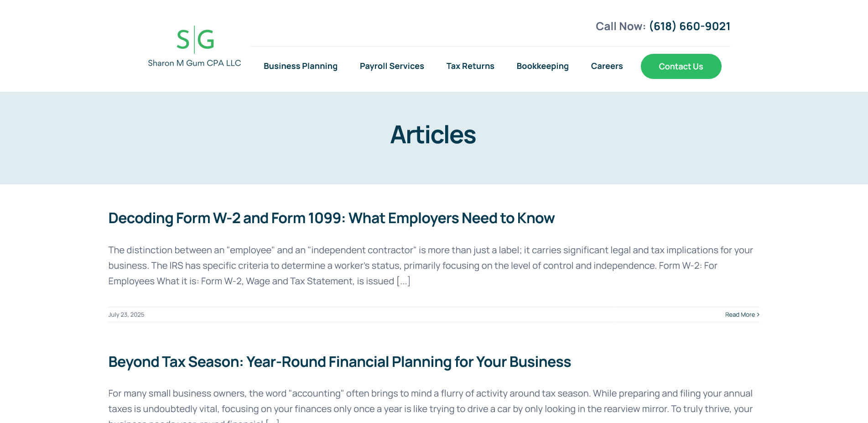The width and height of the screenshot is (868, 423).
Task: Click Read More under the W-2 article
Action: (x=740, y=314)
